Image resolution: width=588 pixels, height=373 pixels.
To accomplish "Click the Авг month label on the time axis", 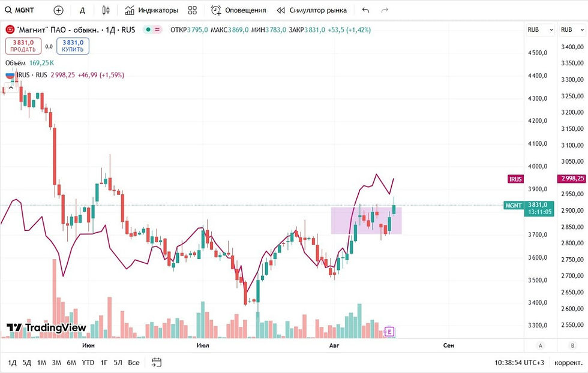I will pyautogui.click(x=334, y=345).
